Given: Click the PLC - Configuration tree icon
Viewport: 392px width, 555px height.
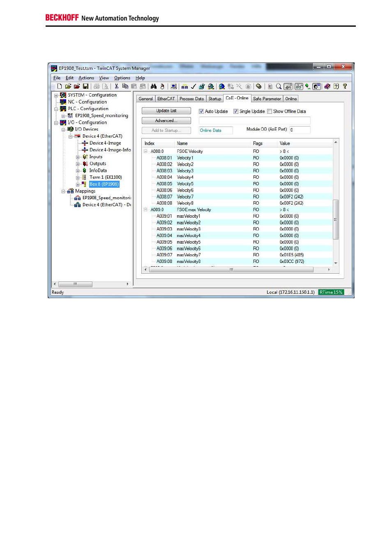Looking at the screenshot, I should coord(63,109).
